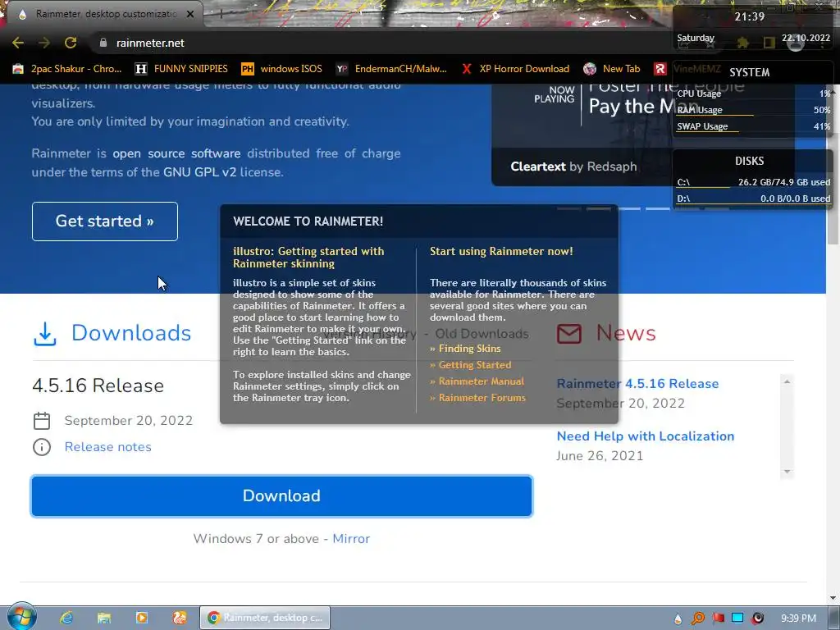Open the Mirror download link

click(351, 538)
